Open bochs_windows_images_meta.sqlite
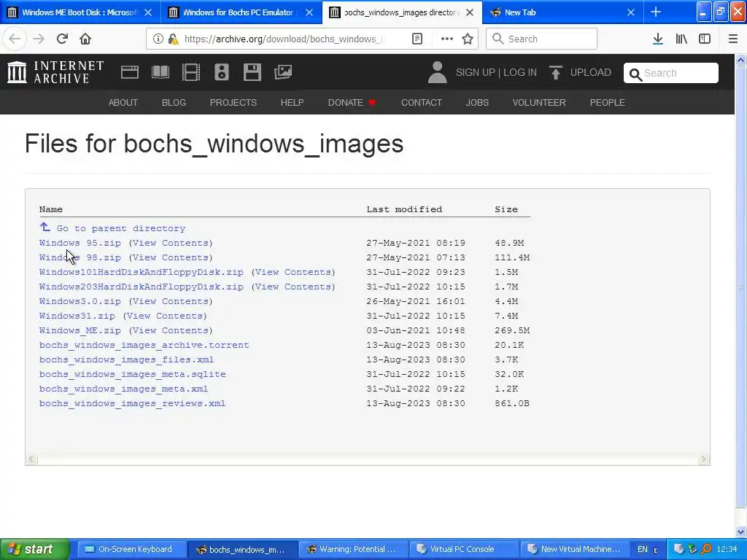Screen dimensions: 747x560 (133, 374)
